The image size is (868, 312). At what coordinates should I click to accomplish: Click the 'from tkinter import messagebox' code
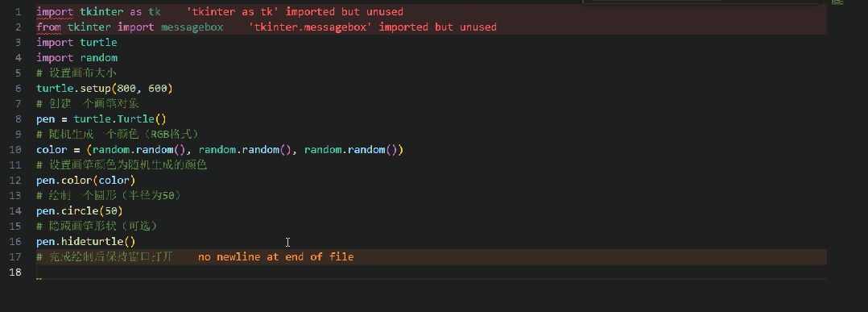pos(130,27)
